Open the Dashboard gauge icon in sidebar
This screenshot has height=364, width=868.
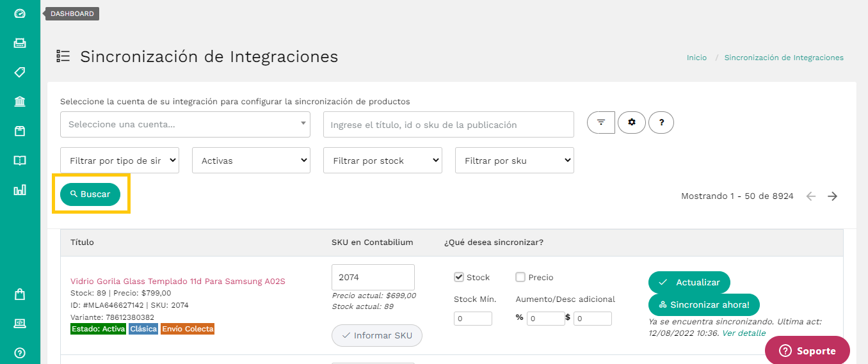click(x=20, y=13)
